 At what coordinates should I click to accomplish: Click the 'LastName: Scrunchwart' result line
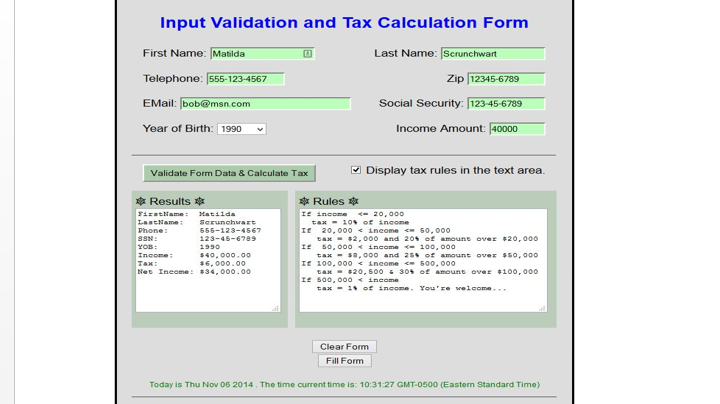(197, 222)
